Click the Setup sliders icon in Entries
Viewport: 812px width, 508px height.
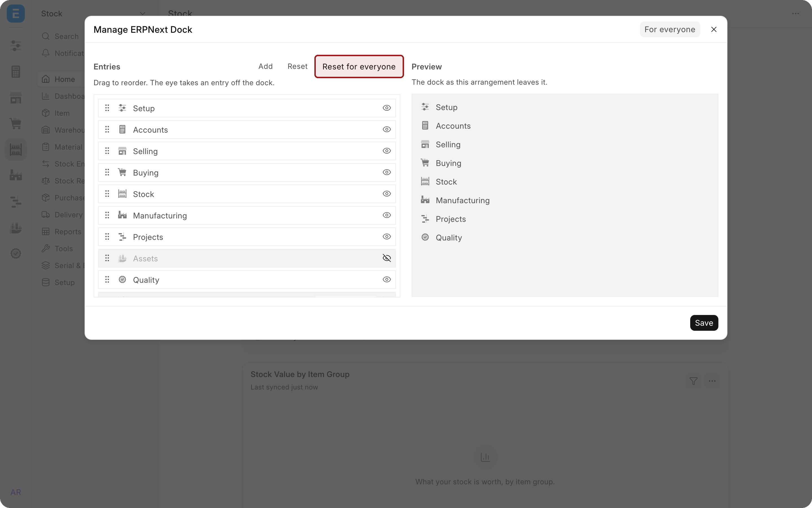click(122, 108)
